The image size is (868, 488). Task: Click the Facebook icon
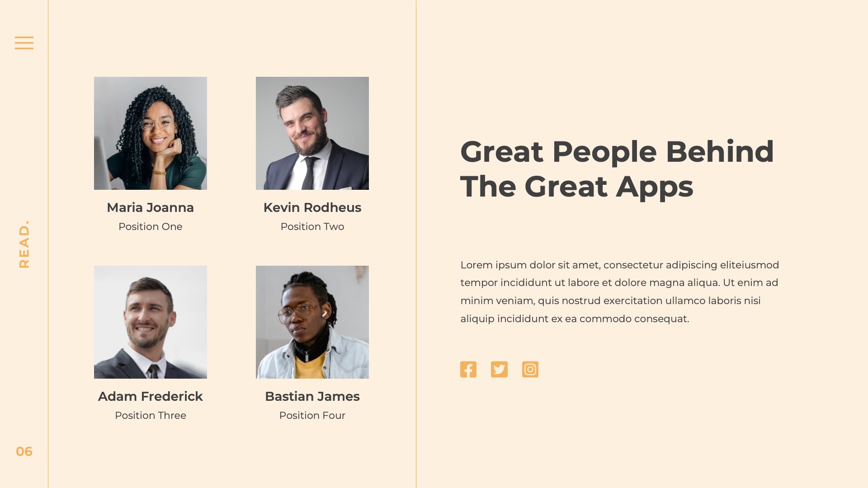(x=468, y=370)
